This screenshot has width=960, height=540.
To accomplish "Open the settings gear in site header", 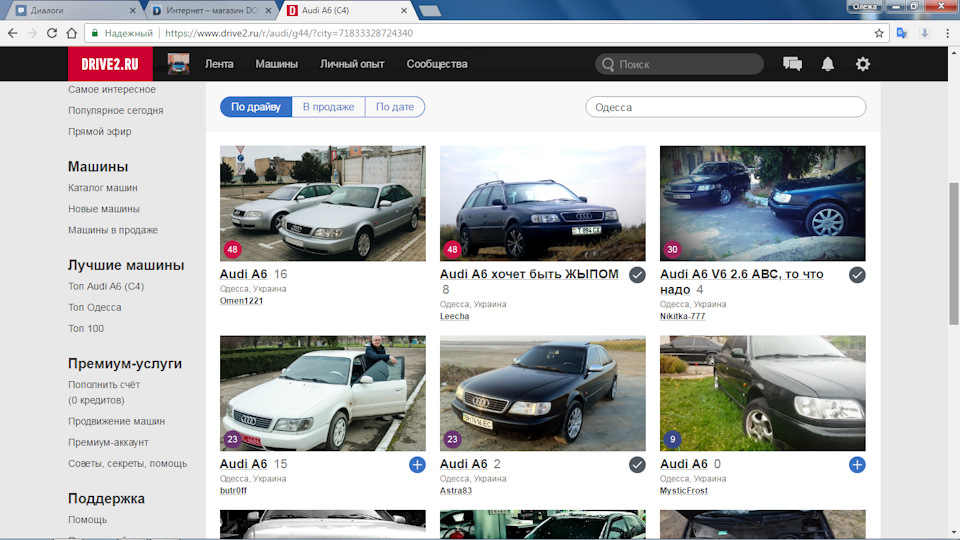I will (x=863, y=64).
